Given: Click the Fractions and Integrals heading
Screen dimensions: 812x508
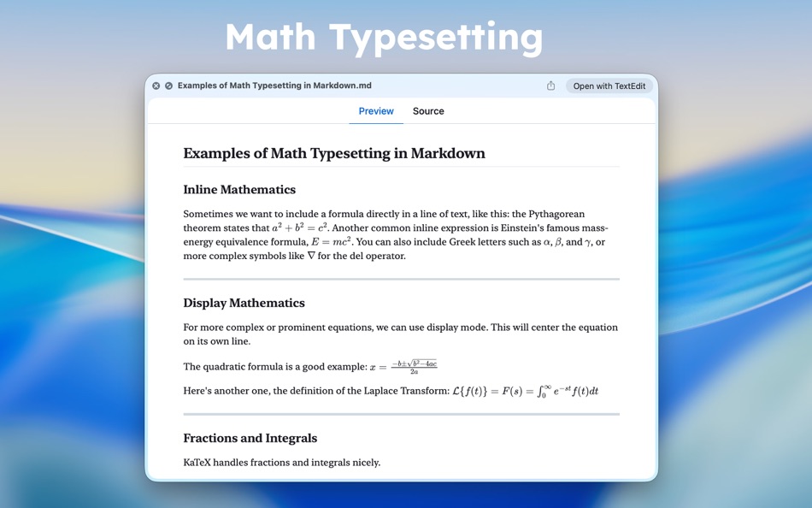Looking at the screenshot, I should point(250,438).
